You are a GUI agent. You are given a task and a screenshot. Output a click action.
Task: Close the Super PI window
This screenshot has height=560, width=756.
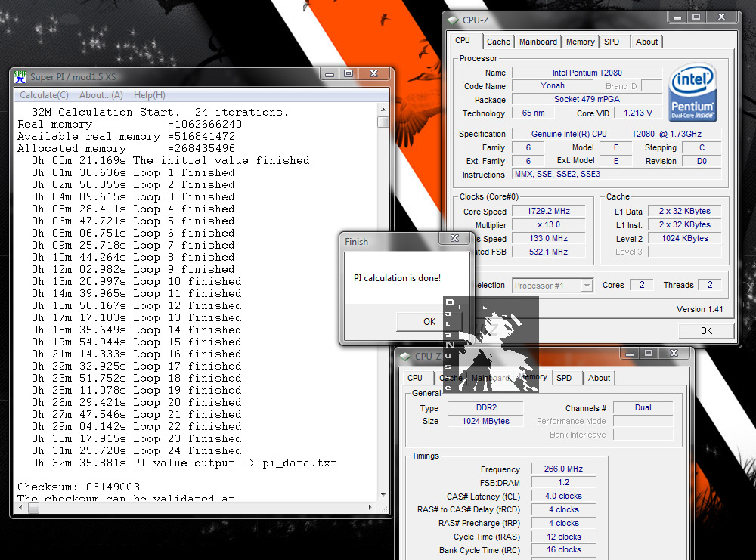tap(373, 74)
